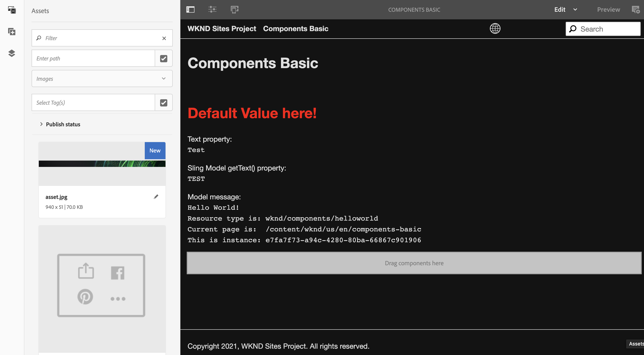This screenshot has height=355, width=644.
Task: Enable the Select Tag(s) checkbox
Action: (x=163, y=102)
